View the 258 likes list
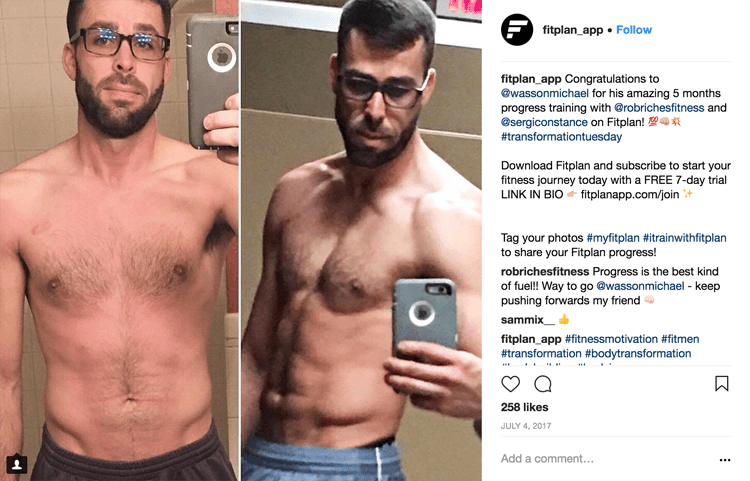This screenshot has width=750, height=481. point(524,407)
